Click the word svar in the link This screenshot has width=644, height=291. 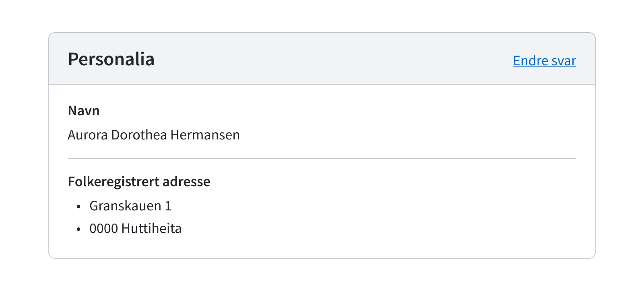[x=563, y=61]
